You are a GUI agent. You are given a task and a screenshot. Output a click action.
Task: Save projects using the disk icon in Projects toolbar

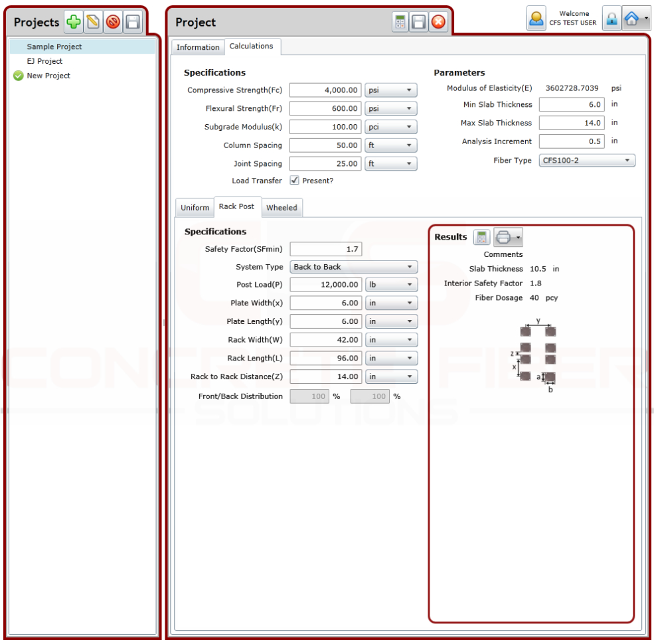132,22
